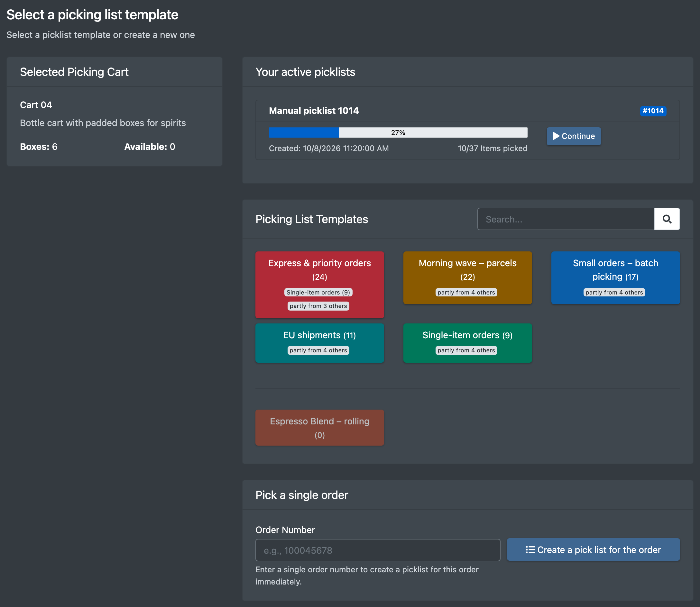Click the Single-item orders (9) badge in Express card

[x=318, y=292]
